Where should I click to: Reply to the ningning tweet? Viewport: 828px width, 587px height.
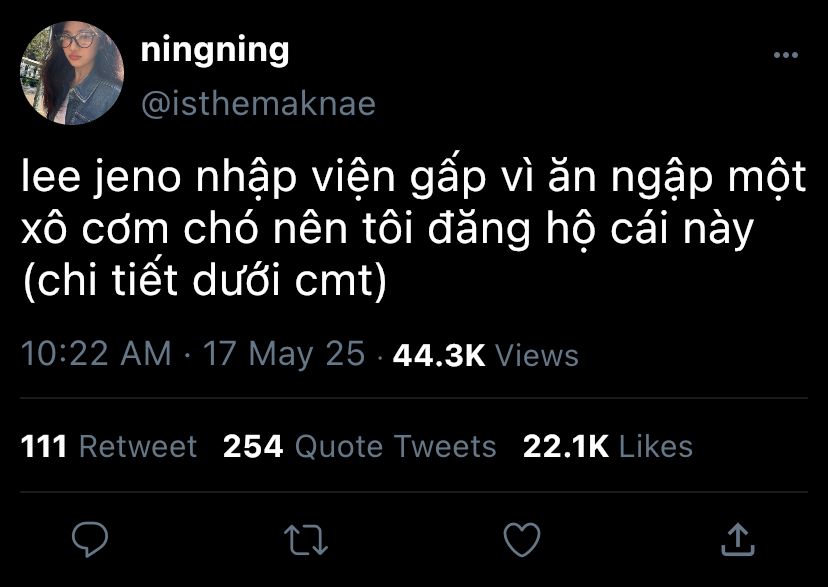(x=91, y=540)
